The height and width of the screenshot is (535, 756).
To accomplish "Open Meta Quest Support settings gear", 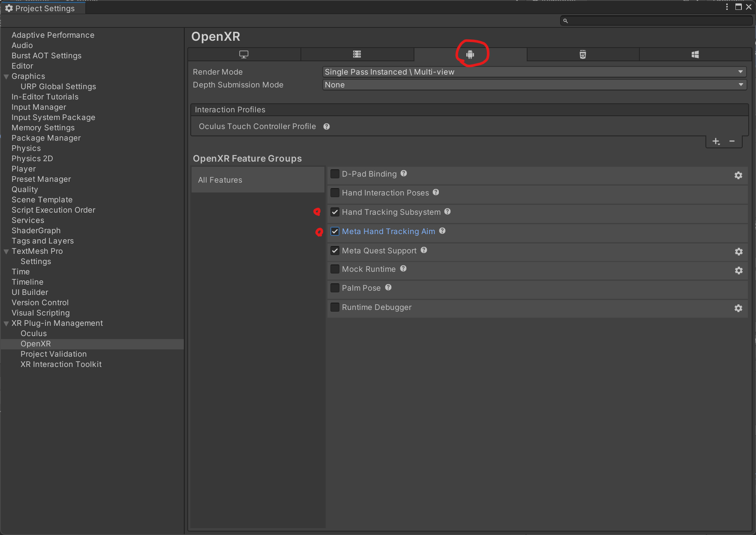I will click(738, 252).
